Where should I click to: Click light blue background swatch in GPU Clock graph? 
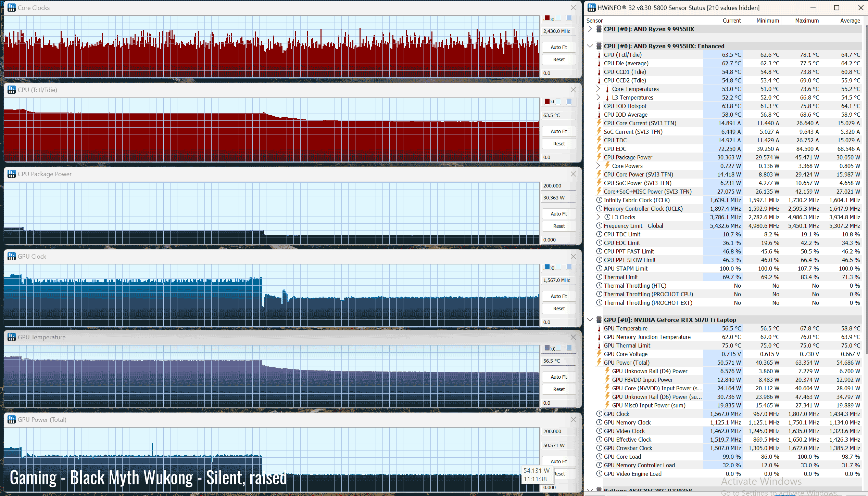558,267
